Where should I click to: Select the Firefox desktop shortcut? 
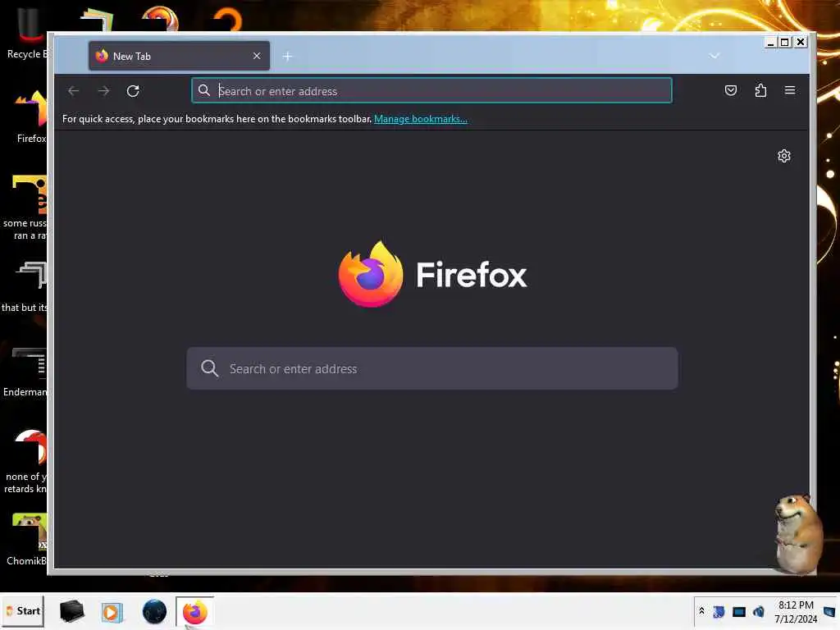(x=31, y=116)
